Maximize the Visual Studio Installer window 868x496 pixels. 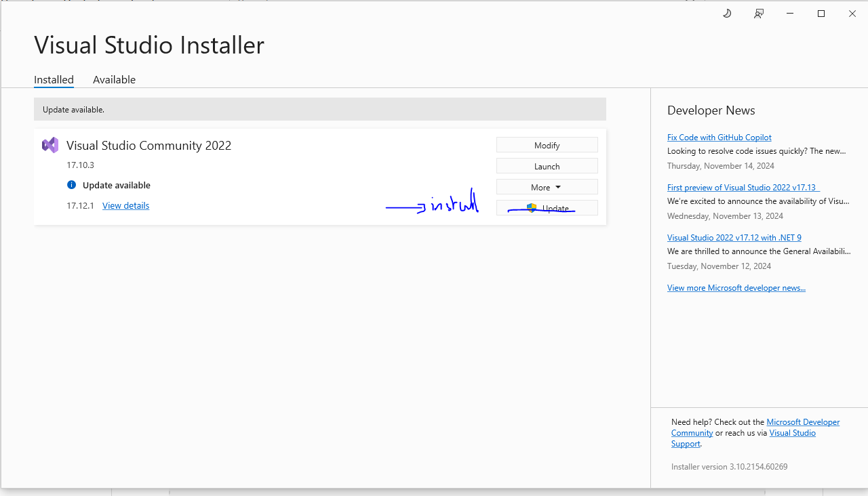(821, 14)
